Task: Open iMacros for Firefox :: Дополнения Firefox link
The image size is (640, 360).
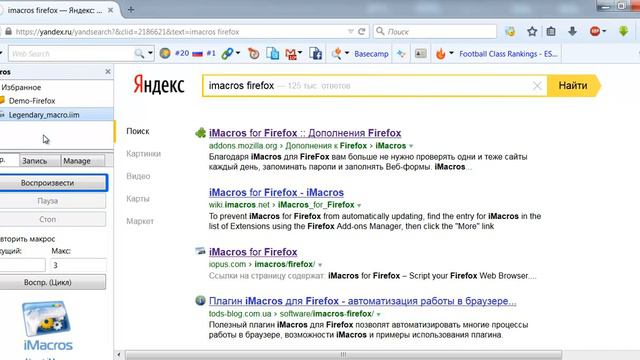Action: point(305,133)
